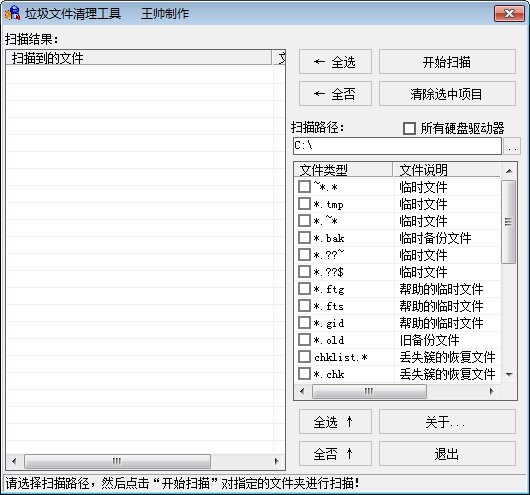Viewport: 530px width, 495px height.
Task: Click the ← 全选 button
Action: click(335, 62)
